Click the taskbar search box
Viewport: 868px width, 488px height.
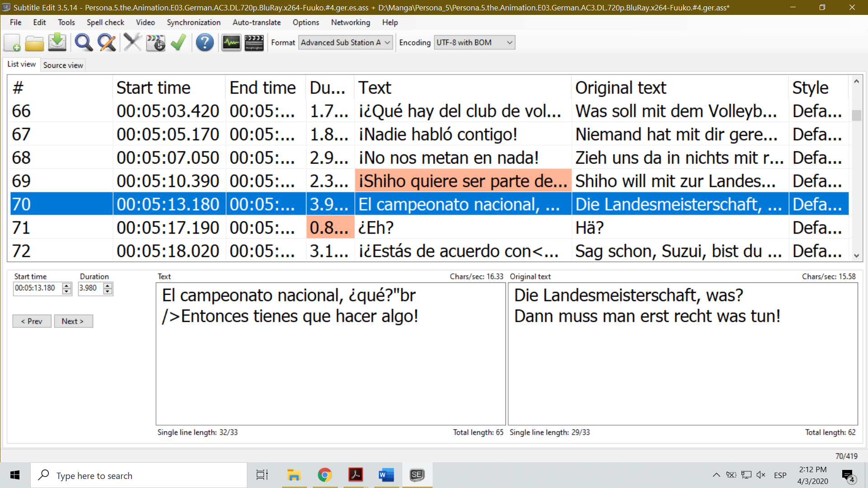pyautogui.click(x=139, y=475)
